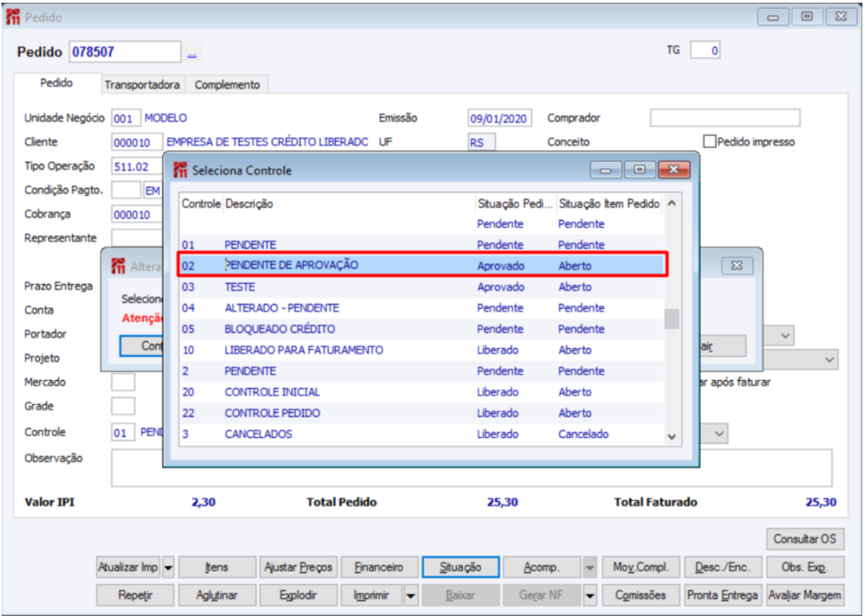The height and width of the screenshot is (616, 865).
Task: Click the Descrição column header
Action: point(349,204)
